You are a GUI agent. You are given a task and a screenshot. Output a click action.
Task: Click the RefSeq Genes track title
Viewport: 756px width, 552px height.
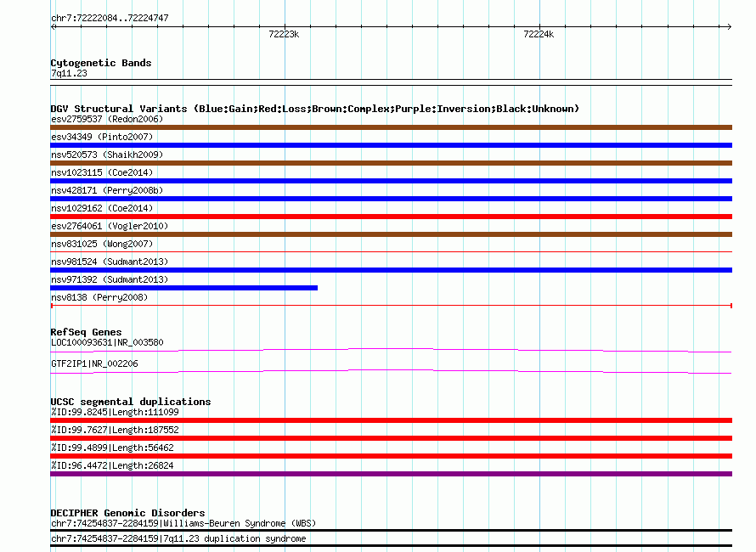point(86,332)
